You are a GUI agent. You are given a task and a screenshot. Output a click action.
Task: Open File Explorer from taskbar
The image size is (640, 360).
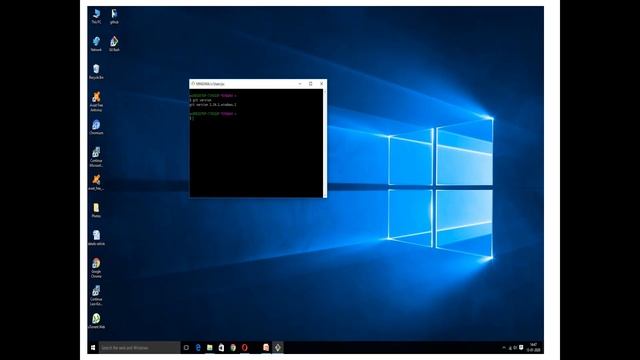tap(209, 348)
